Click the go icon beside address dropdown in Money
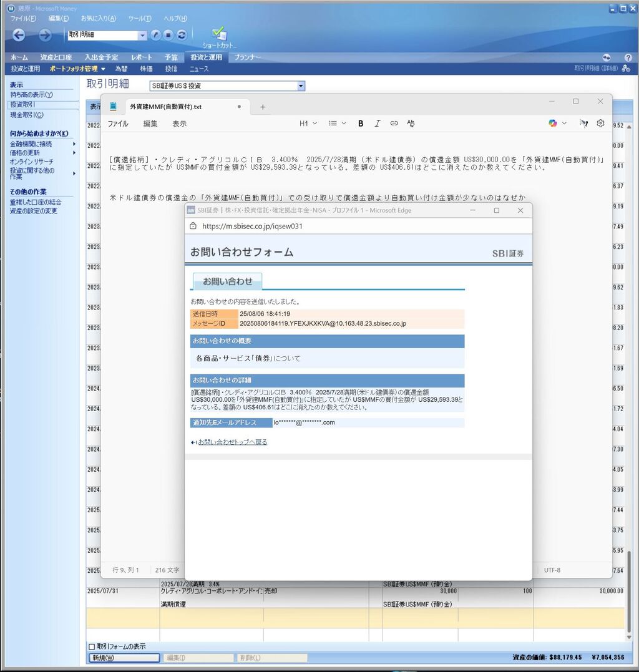The width and height of the screenshot is (639, 672). [x=156, y=35]
